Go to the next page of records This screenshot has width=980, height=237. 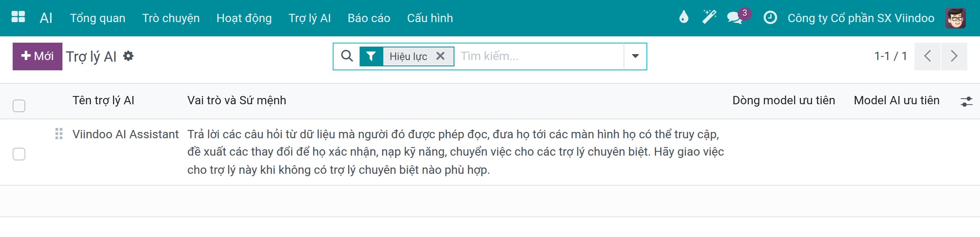(x=954, y=56)
